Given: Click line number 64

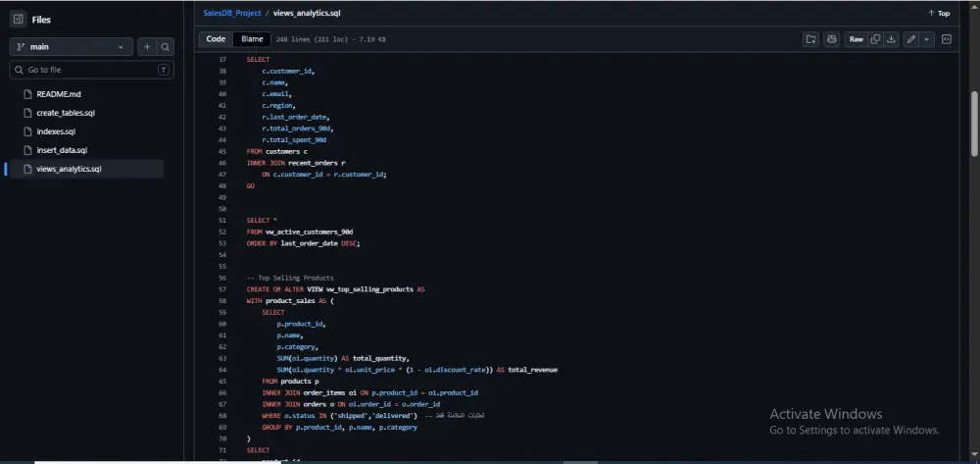Looking at the screenshot, I should (x=222, y=370).
